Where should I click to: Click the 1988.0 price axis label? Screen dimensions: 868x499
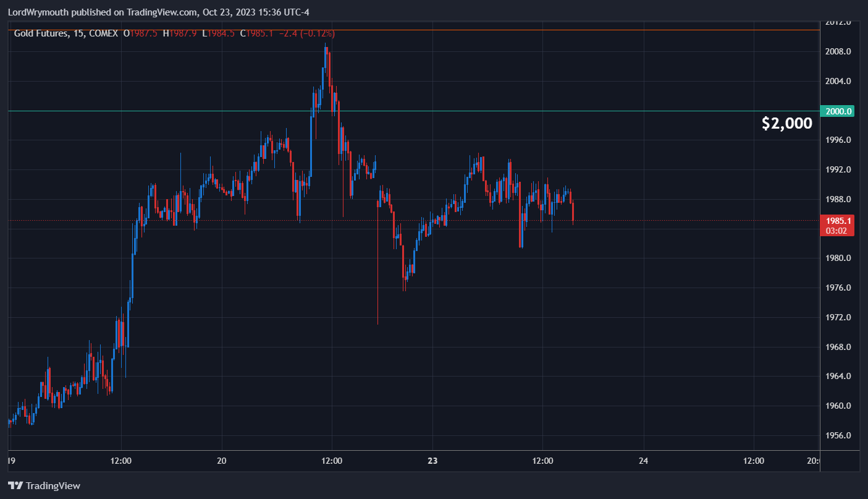point(838,199)
